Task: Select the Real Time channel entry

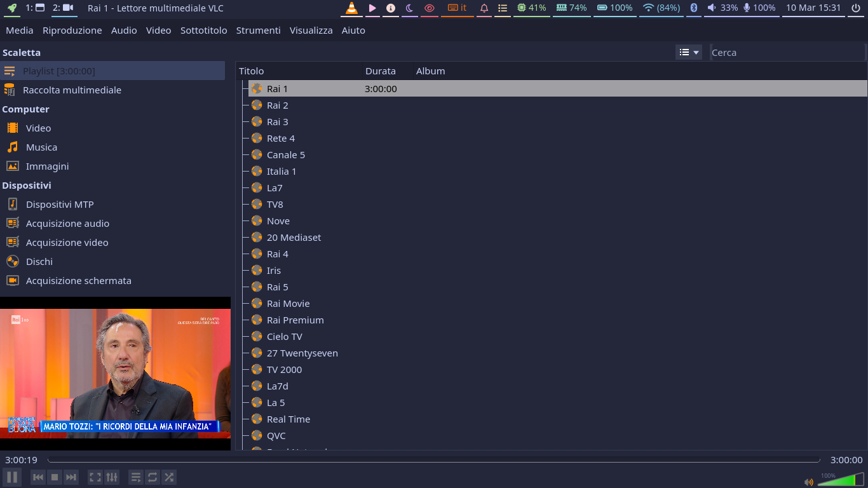Action: coord(558,419)
